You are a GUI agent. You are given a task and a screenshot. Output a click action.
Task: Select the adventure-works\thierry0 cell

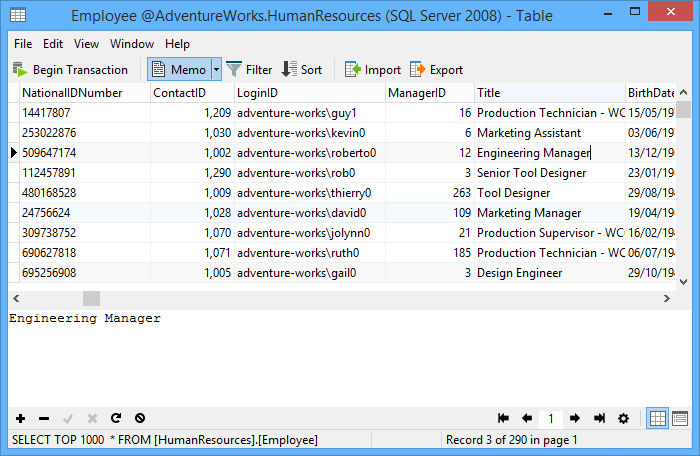310,193
